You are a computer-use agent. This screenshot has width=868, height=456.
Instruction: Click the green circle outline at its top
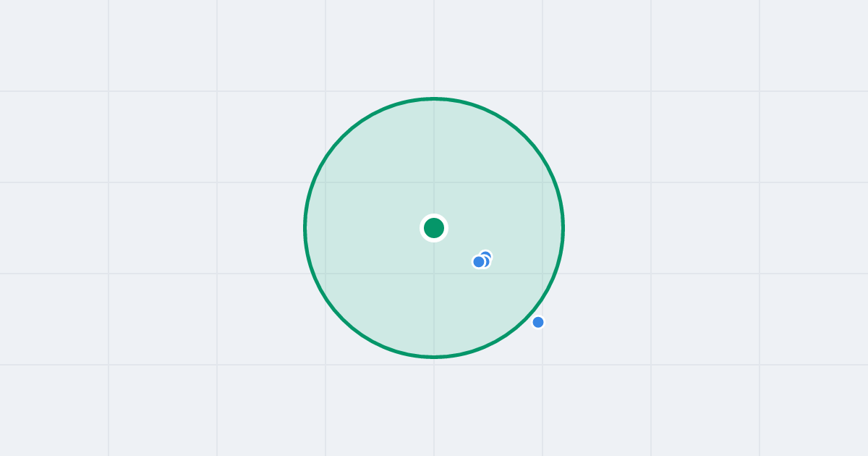pos(434,98)
